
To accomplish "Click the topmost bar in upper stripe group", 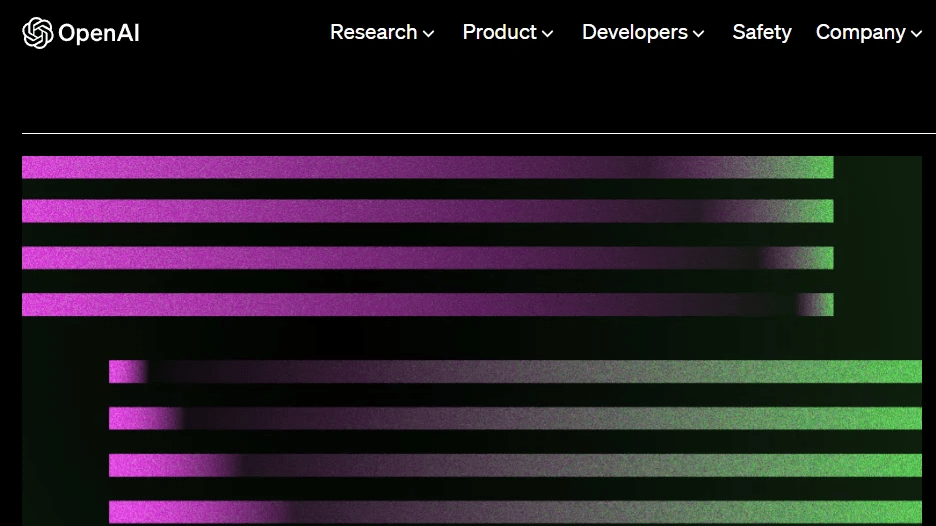I will 427,167.
